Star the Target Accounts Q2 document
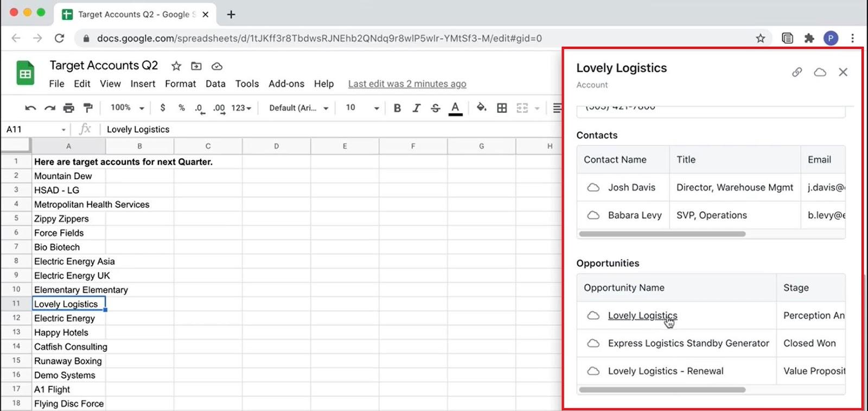Image resolution: width=868 pixels, height=411 pixels. coord(176,66)
